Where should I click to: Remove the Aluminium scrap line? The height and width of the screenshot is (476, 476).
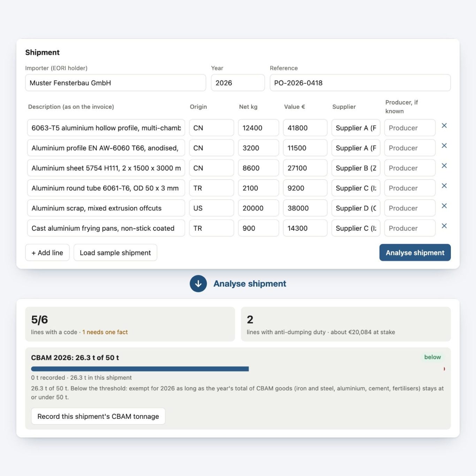click(444, 206)
